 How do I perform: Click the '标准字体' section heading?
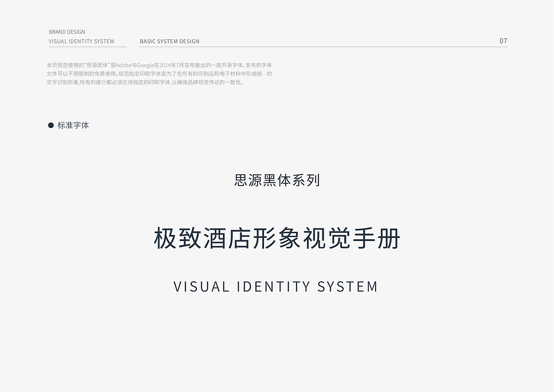[x=73, y=125]
